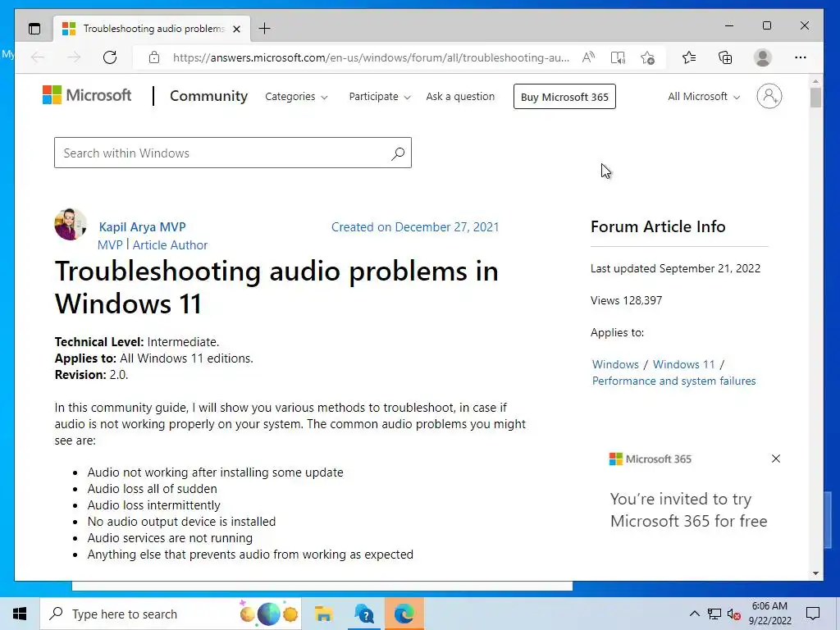Open Edge tab actions menu icon
This screenshot has width=840, height=630.
[34, 29]
